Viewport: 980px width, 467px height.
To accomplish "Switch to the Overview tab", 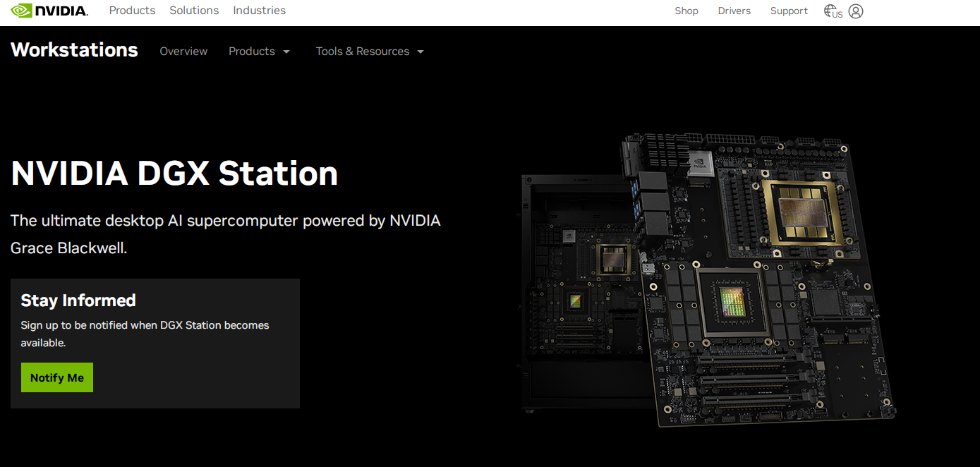I will (x=183, y=51).
